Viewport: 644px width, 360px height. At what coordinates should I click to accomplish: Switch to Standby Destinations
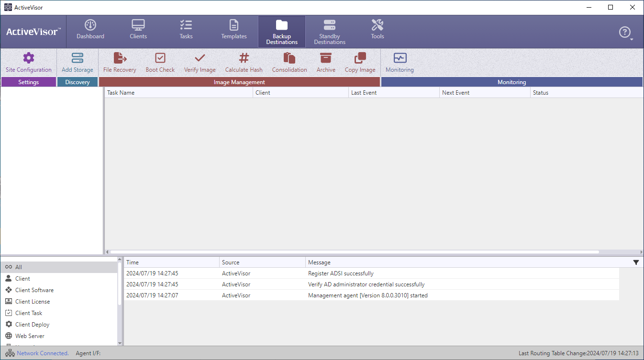pos(330,32)
